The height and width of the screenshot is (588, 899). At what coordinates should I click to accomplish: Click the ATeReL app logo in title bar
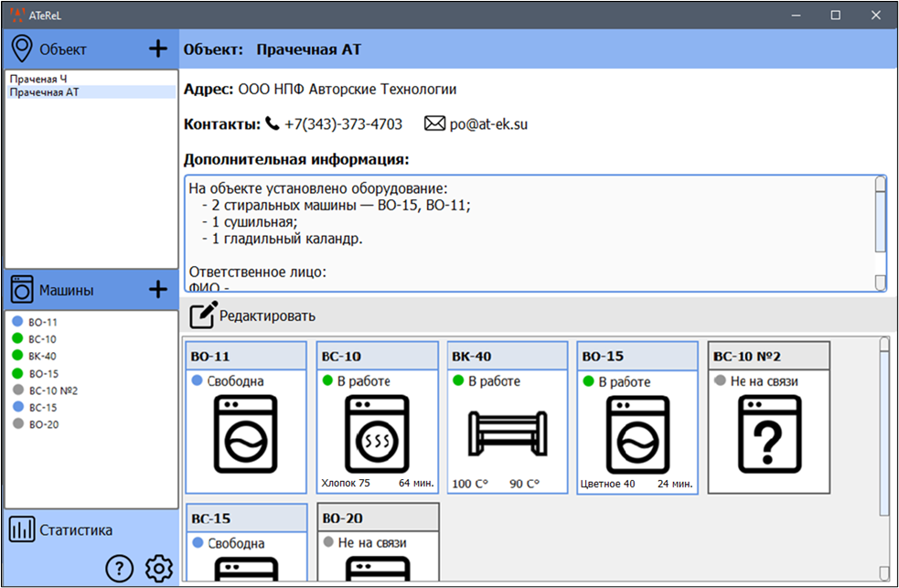[17, 15]
